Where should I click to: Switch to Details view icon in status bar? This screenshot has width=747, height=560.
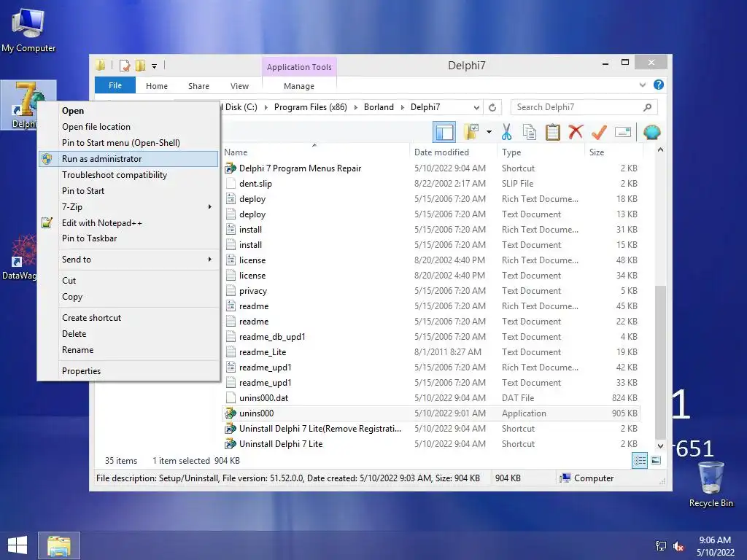tap(640, 461)
